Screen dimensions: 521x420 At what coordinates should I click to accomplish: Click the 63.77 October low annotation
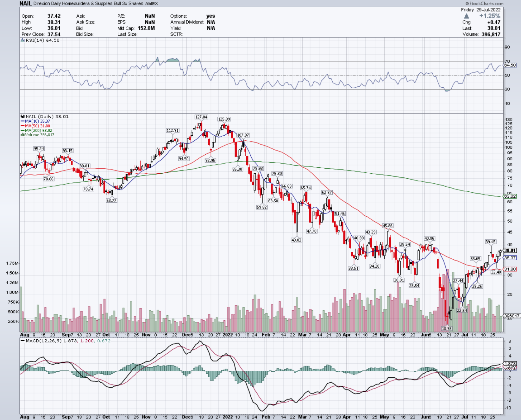pyautogui.click(x=111, y=201)
